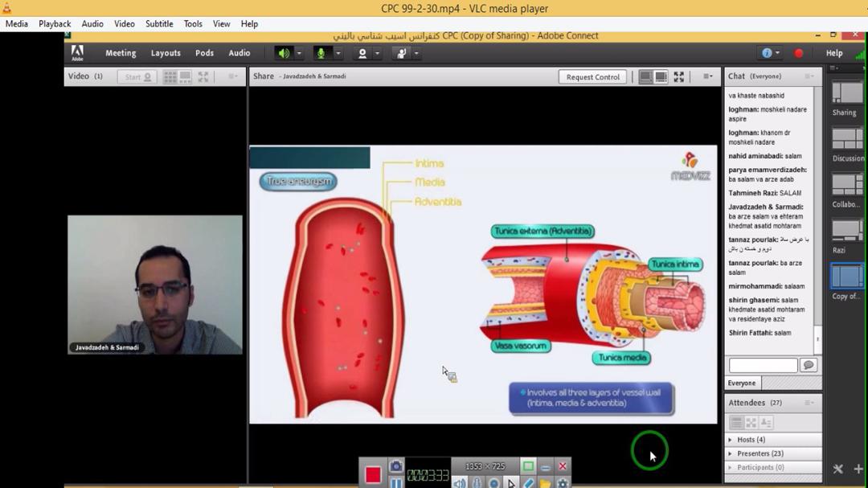868x488 pixels.
Task: Open the Chat pod options menu
Action: pos(809,76)
